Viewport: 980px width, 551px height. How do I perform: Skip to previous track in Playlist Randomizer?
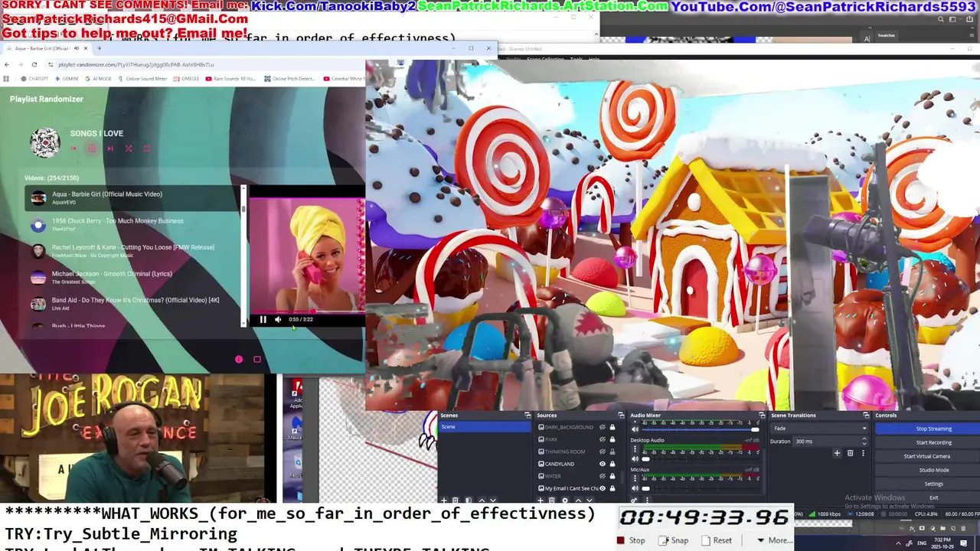click(73, 148)
